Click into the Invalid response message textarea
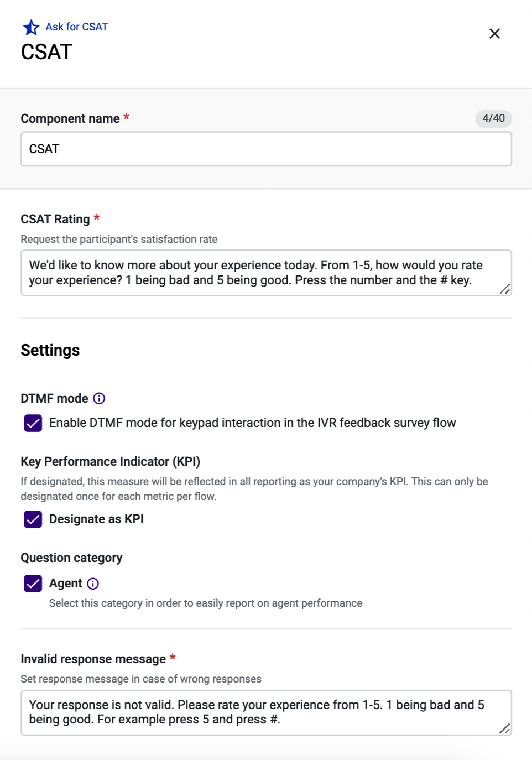Viewport: 532px width, 760px height. click(x=266, y=712)
